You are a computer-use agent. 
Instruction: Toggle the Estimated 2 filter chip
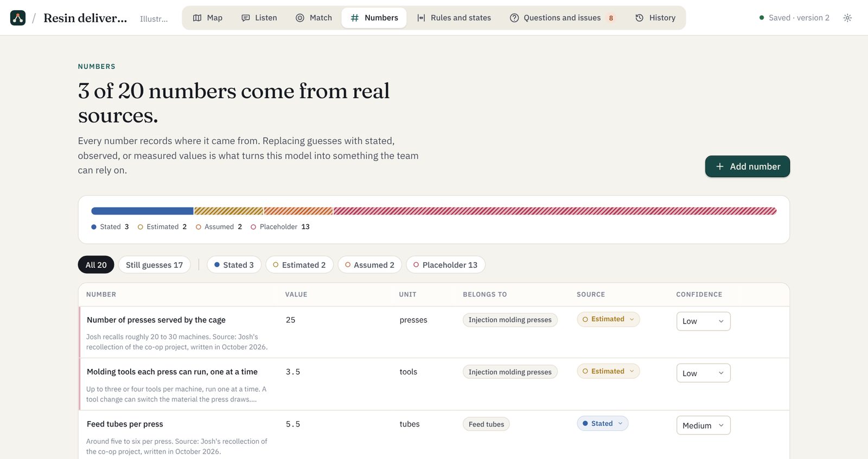(299, 264)
